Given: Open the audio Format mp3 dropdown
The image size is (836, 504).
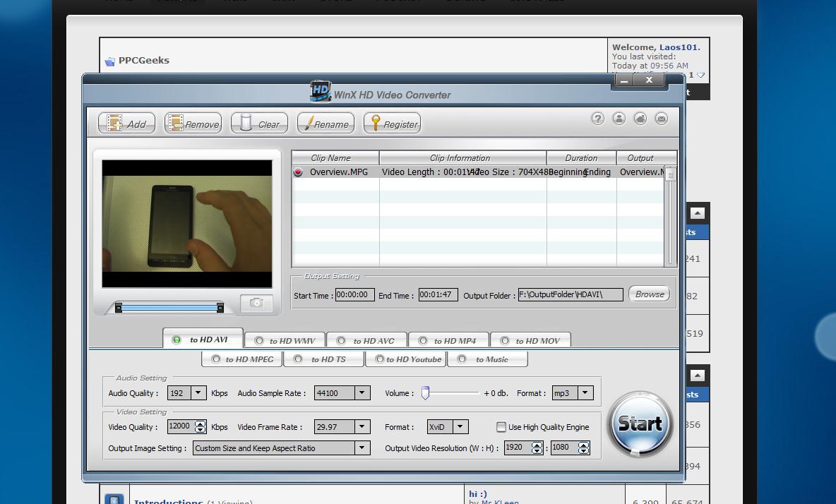Looking at the screenshot, I should [x=585, y=393].
